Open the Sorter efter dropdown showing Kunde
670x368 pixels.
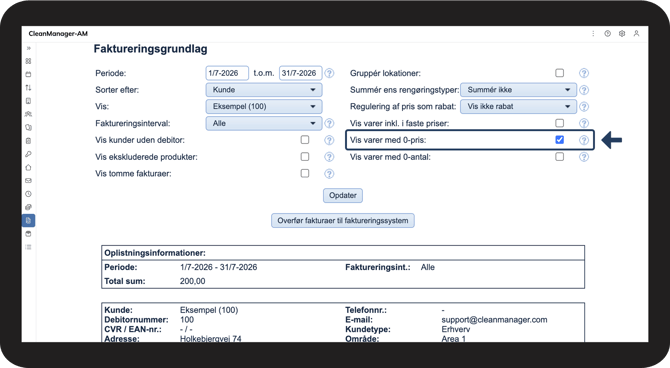264,90
